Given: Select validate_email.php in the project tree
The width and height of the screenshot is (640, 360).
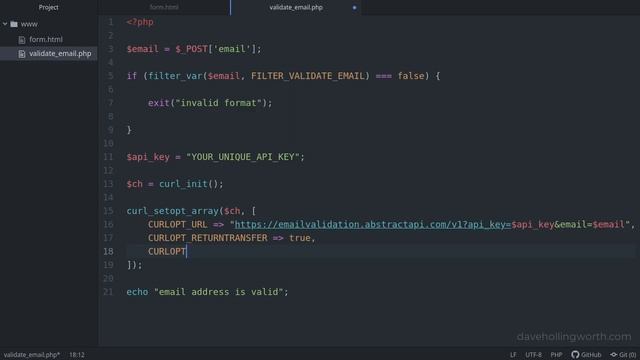Looking at the screenshot, I should [x=60, y=53].
